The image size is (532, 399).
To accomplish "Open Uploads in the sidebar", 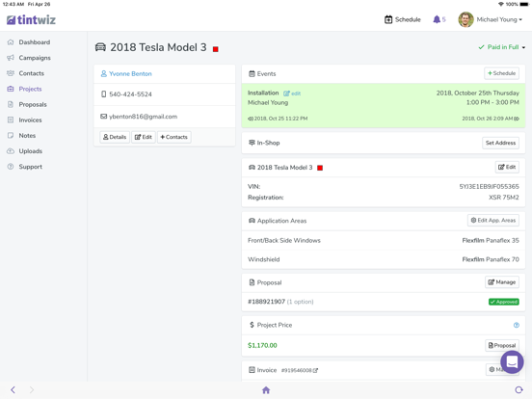I will click(x=31, y=151).
